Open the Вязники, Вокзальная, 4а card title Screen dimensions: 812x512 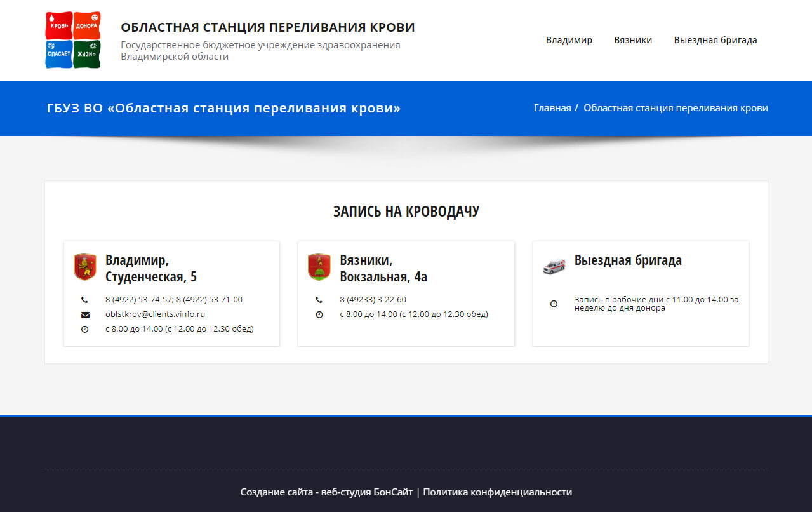[x=383, y=268]
